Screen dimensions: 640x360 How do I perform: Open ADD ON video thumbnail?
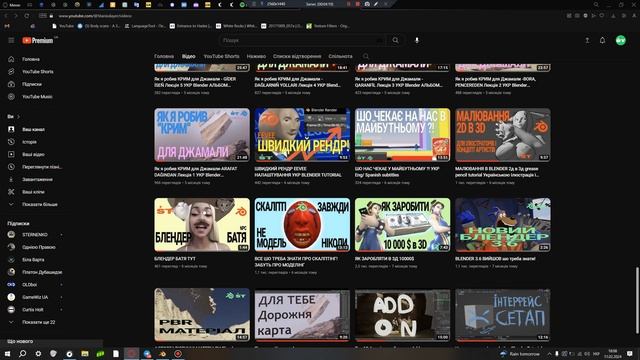(x=402, y=315)
